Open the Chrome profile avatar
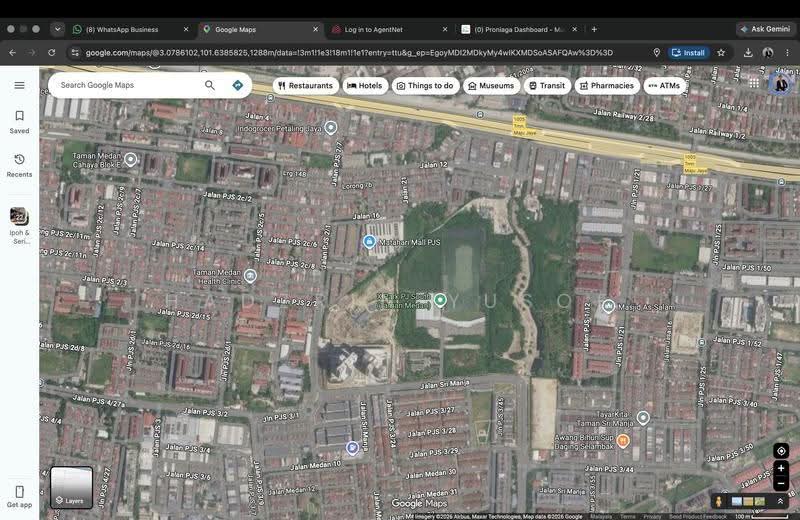800x520 pixels. click(767, 53)
